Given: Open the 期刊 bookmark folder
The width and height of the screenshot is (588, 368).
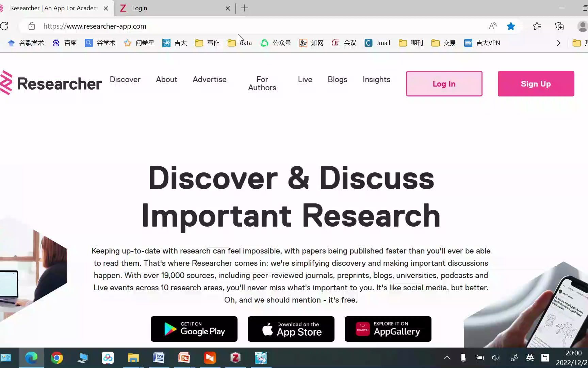Looking at the screenshot, I should coord(411,43).
